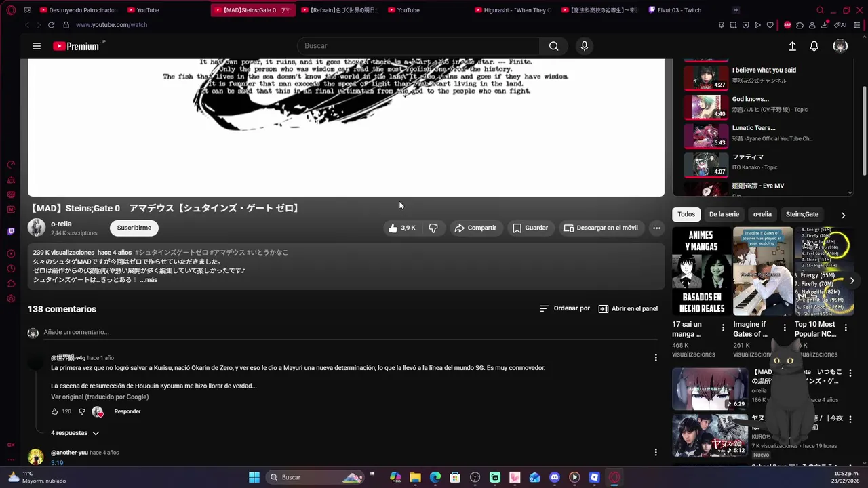
Task: Open Easy Setup sliders icon
Action: tap(858, 25)
